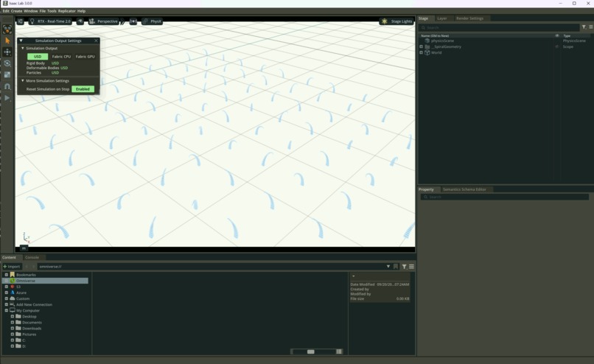Open the Stage panel filter icon
This screenshot has width=594, height=364.
coord(584,27)
